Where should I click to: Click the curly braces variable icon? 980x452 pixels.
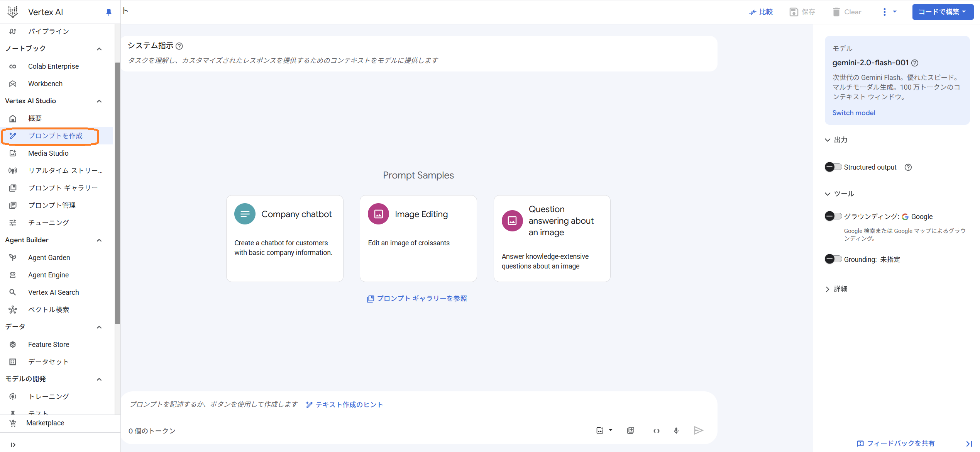click(657, 431)
